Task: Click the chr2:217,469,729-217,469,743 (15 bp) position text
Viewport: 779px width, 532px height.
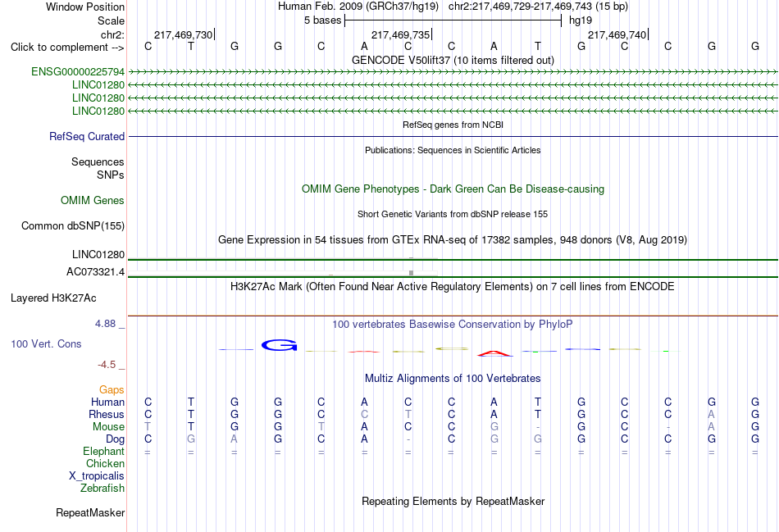Action: point(538,7)
